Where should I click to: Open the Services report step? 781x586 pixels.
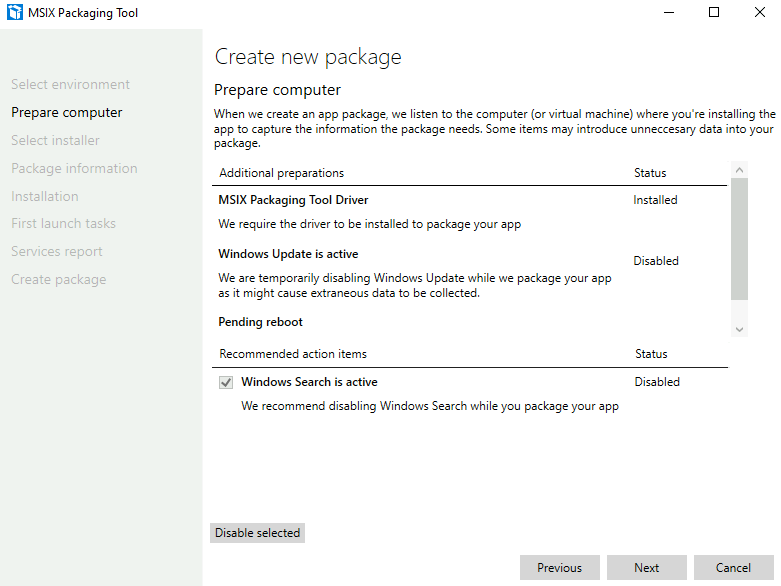tap(57, 251)
